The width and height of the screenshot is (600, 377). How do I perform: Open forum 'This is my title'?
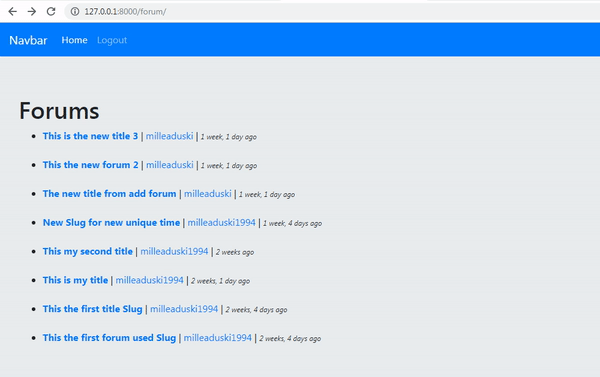(75, 280)
